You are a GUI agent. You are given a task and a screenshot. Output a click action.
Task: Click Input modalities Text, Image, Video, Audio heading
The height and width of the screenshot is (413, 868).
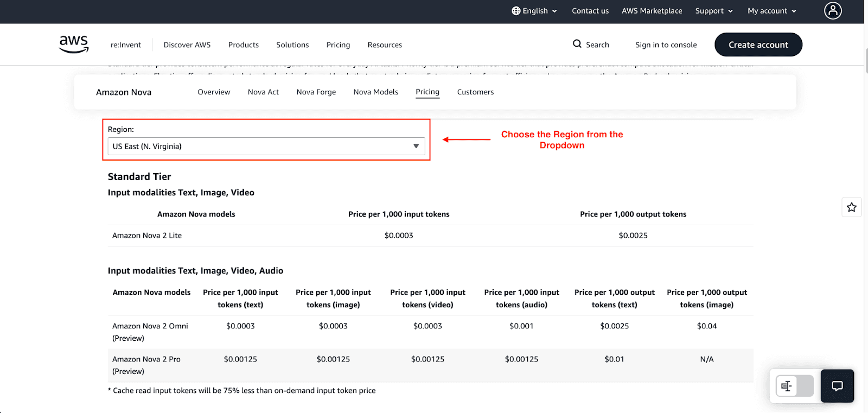(x=195, y=271)
